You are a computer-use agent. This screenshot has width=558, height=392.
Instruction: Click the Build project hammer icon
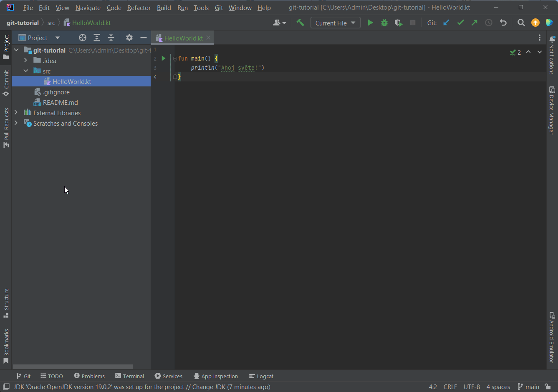300,23
